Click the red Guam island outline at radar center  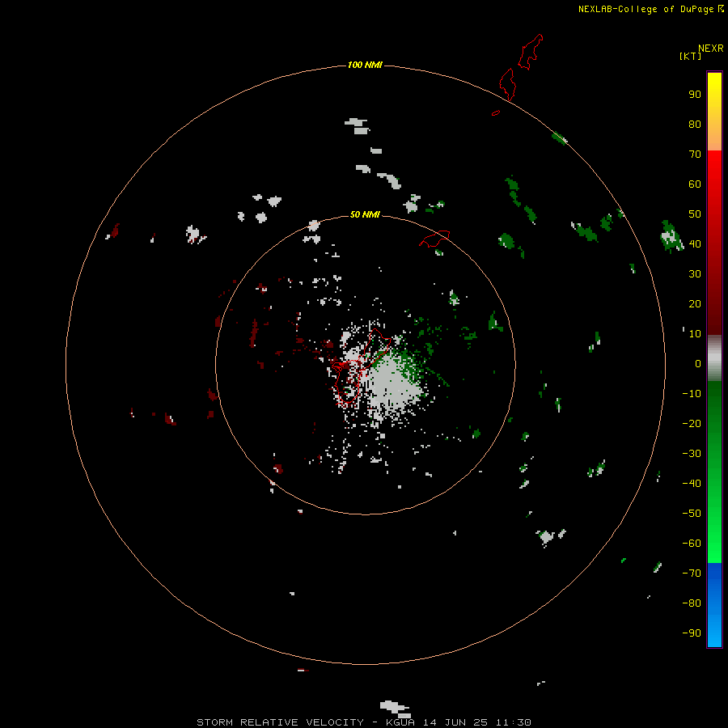pyautogui.click(x=362, y=366)
